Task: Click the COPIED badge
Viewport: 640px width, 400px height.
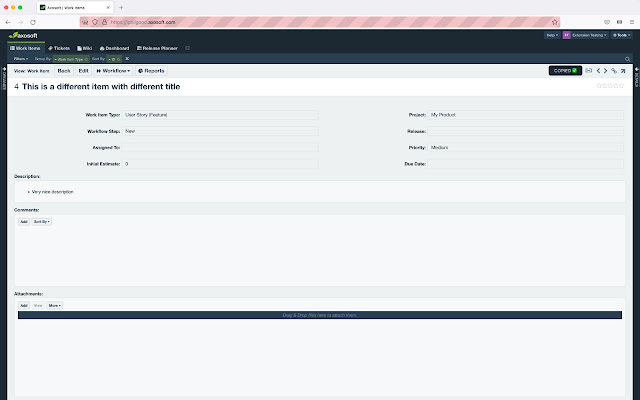Action: click(565, 71)
